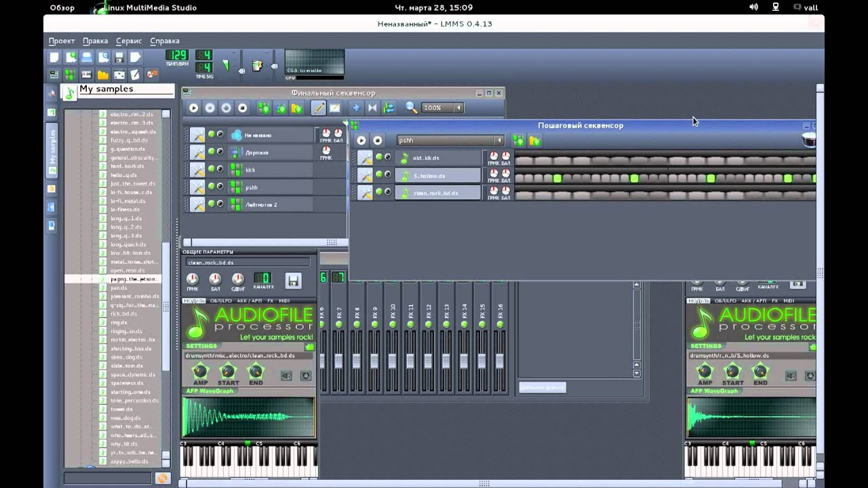The height and width of the screenshot is (488, 868).
Task: Open track actions for old_kik.ds row
Action: (365, 158)
